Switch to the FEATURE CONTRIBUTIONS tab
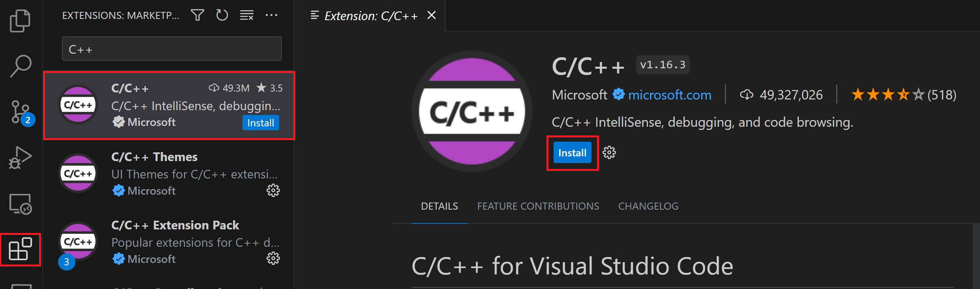Image resolution: width=980 pixels, height=289 pixels. pos(538,206)
